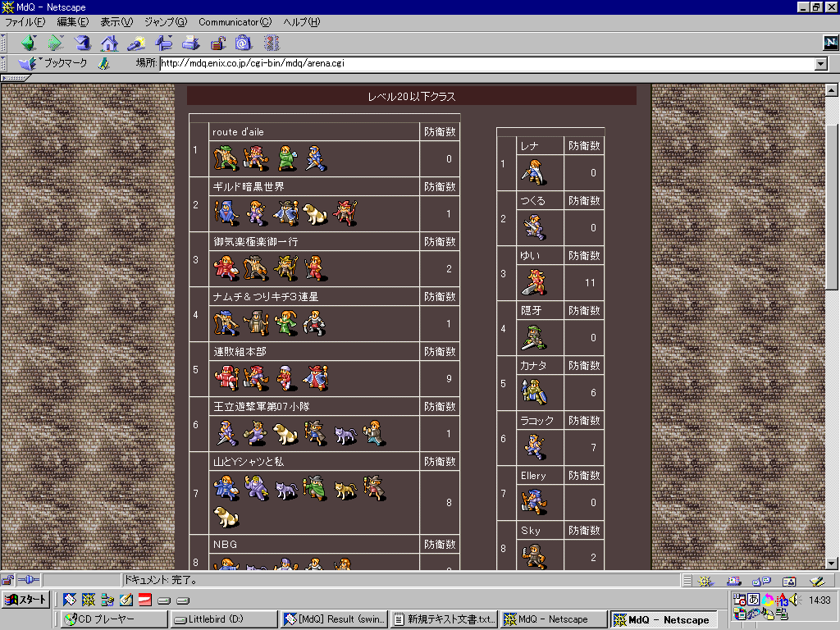Click the team name 御気楽極楽御一行
This screenshot has width=840, height=630.
click(256, 242)
